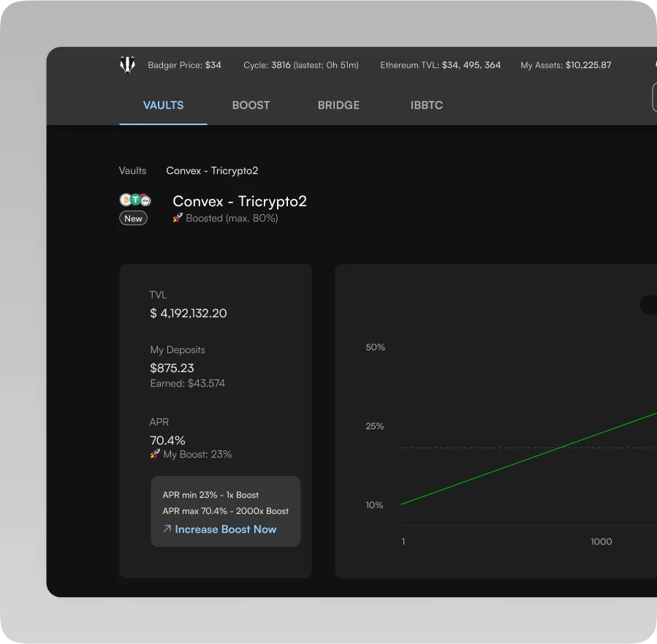Click the Tricrypto2 token icons cluster
Viewport: 657px width, 644px height.
(x=135, y=200)
